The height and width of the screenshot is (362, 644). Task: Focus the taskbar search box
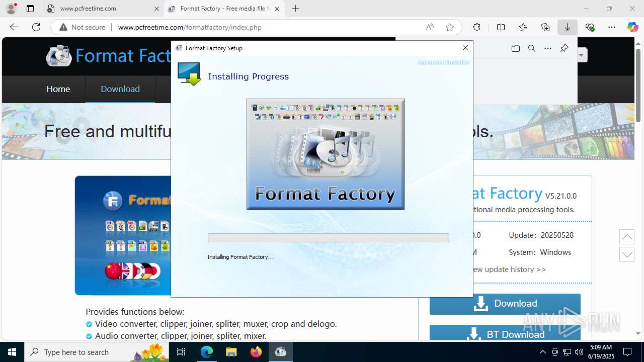coord(97,352)
